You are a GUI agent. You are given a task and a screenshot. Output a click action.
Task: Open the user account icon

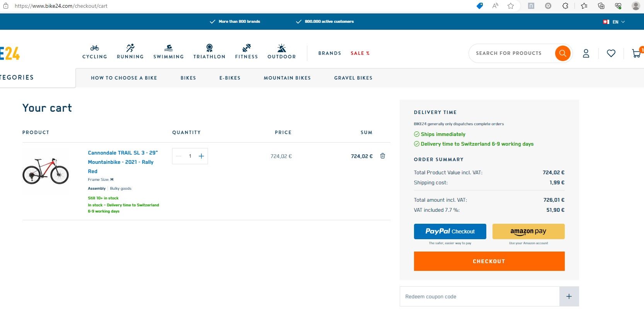586,53
